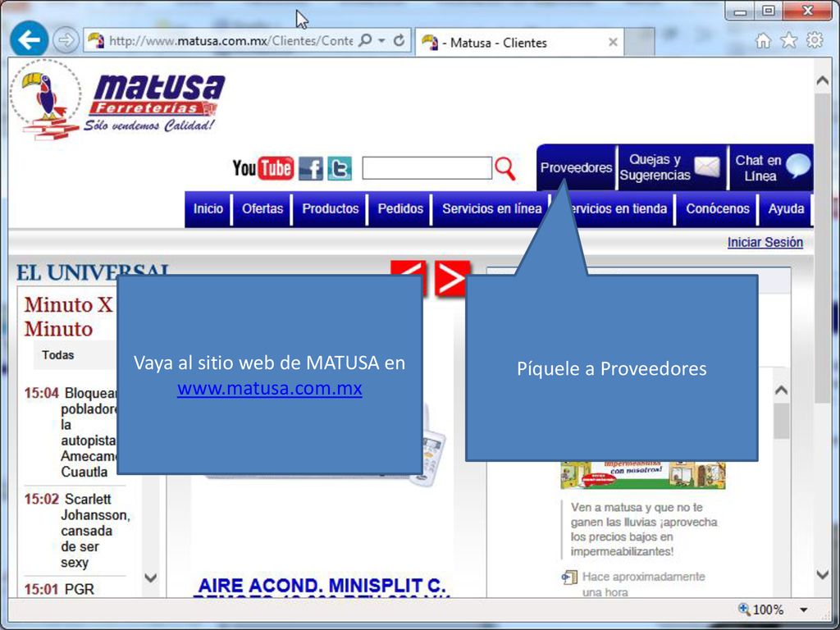Click the zoom 100% magnifier icon

744,609
